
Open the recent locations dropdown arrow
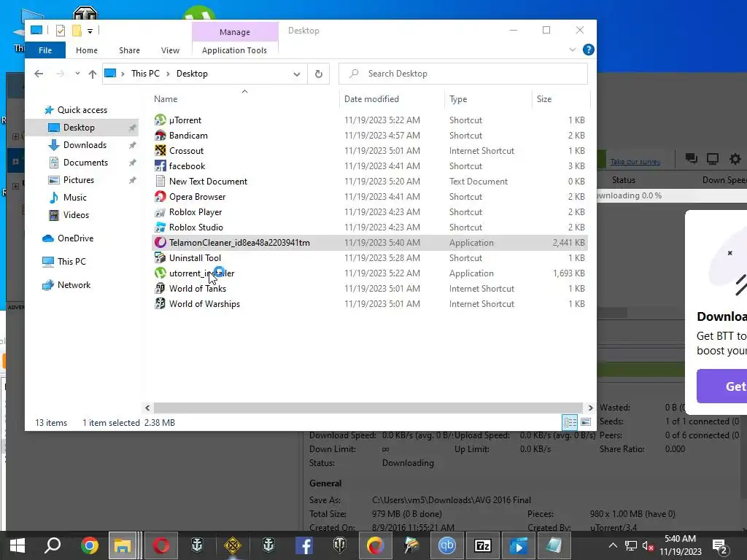coord(77,74)
